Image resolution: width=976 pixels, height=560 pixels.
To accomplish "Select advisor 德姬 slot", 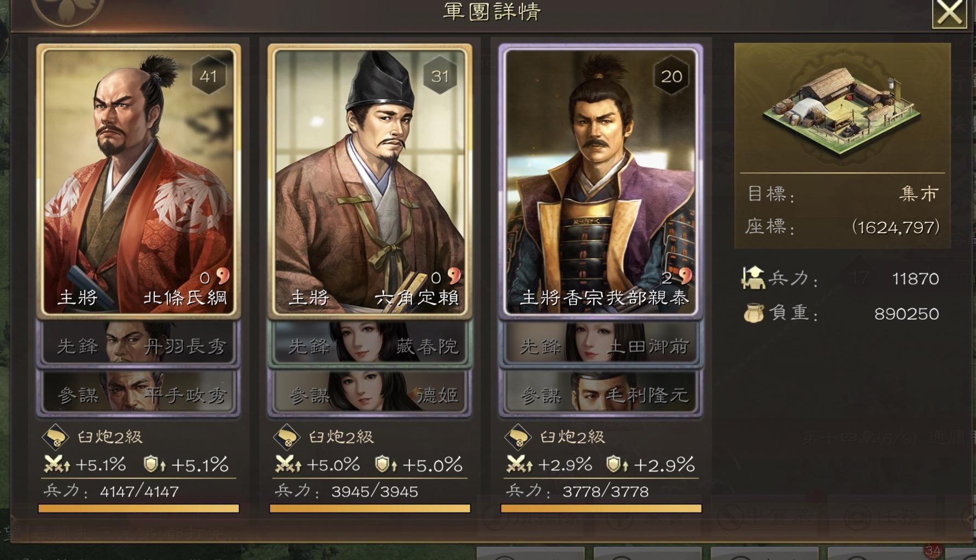I will pyautogui.click(x=370, y=393).
